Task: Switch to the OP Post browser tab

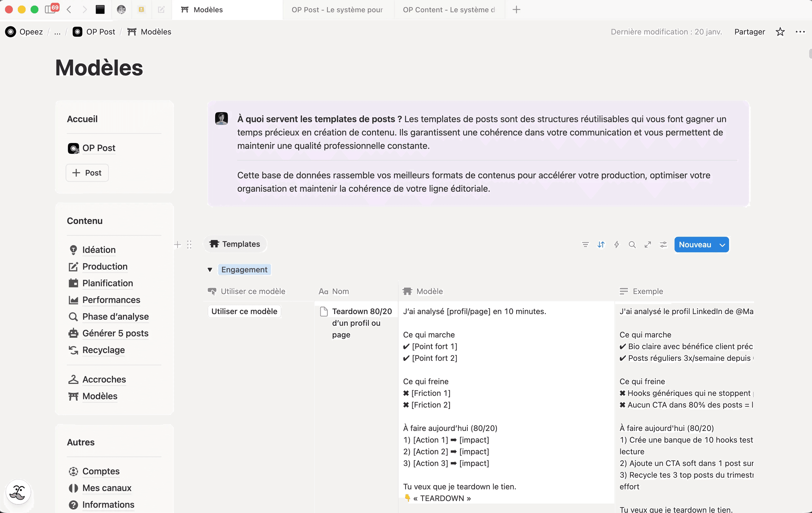Action: click(337, 9)
